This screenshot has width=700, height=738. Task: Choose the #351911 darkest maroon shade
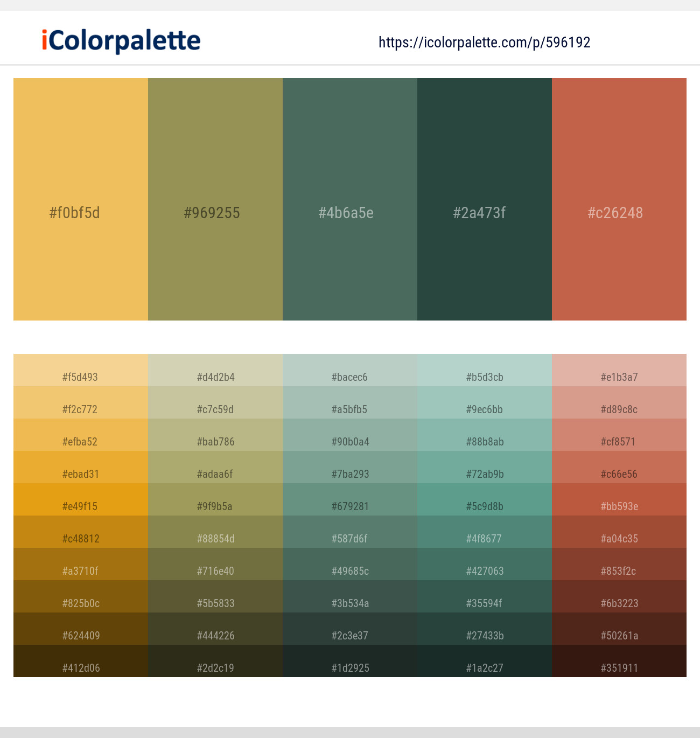pyautogui.click(x=619, y=661)
